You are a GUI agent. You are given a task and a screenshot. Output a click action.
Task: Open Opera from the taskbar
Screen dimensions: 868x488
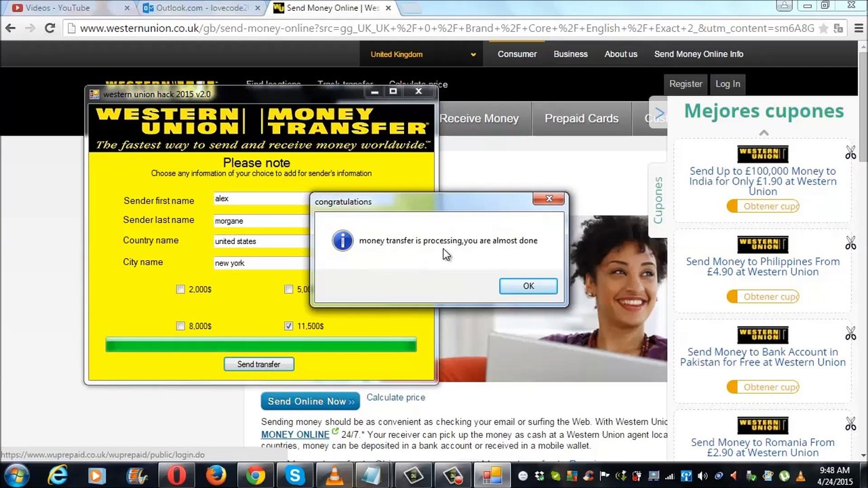coord(176,476)
